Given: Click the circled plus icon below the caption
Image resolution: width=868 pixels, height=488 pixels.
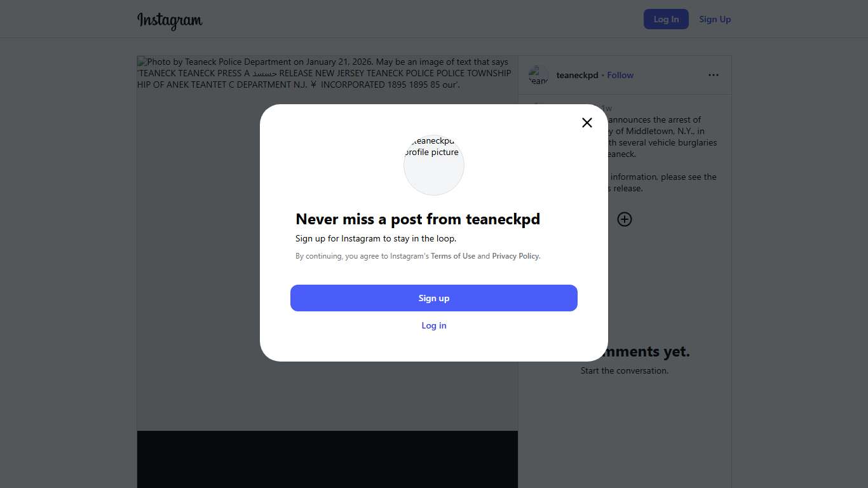Looking at the screenshot, I should (625, 219).
